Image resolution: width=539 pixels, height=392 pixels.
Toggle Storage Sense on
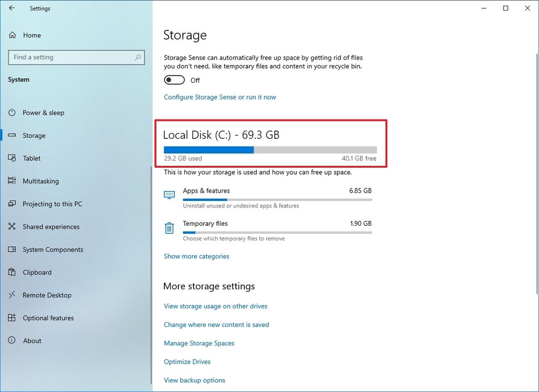coord(174,79)
